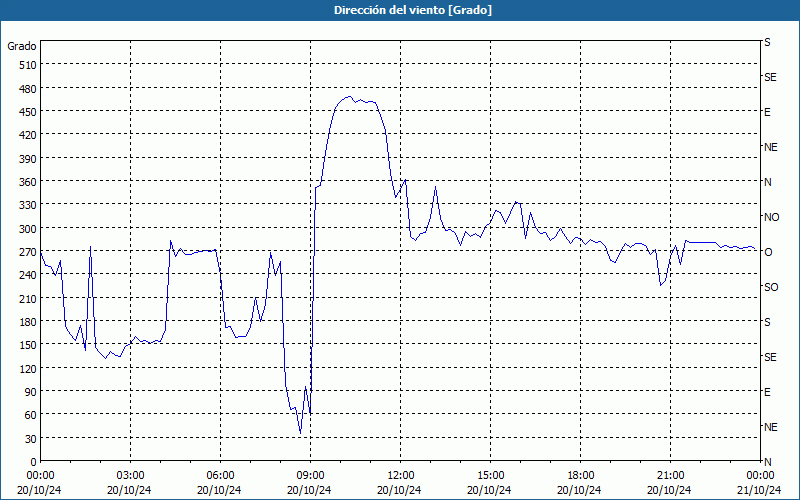Select the 15:00 time label
Image resolution: width=800 pixels, height=500 pixels.
coord(490,476)
